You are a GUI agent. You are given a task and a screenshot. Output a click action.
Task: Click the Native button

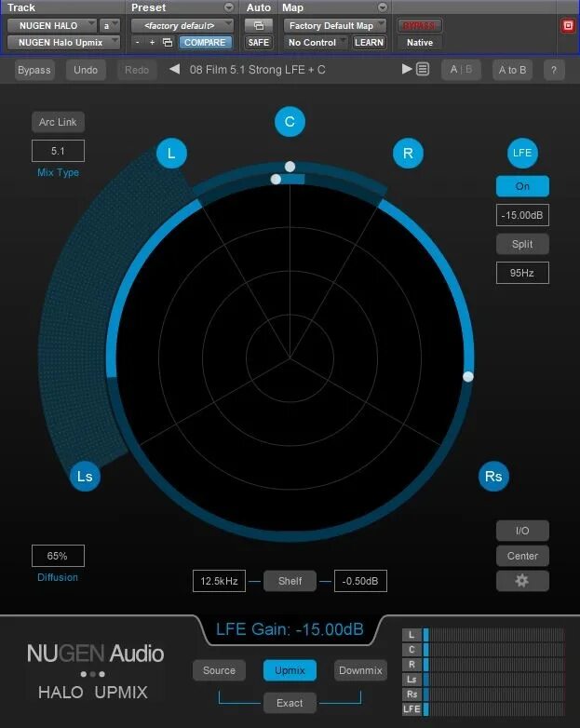(x=420, y=43)
